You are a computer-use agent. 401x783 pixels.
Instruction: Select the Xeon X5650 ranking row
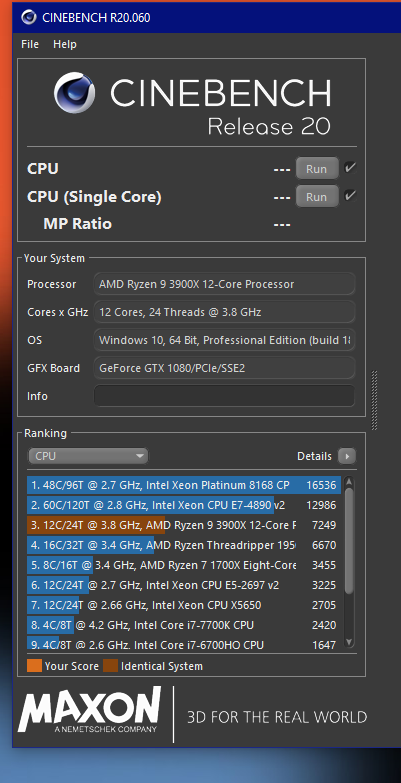(184, 605)
